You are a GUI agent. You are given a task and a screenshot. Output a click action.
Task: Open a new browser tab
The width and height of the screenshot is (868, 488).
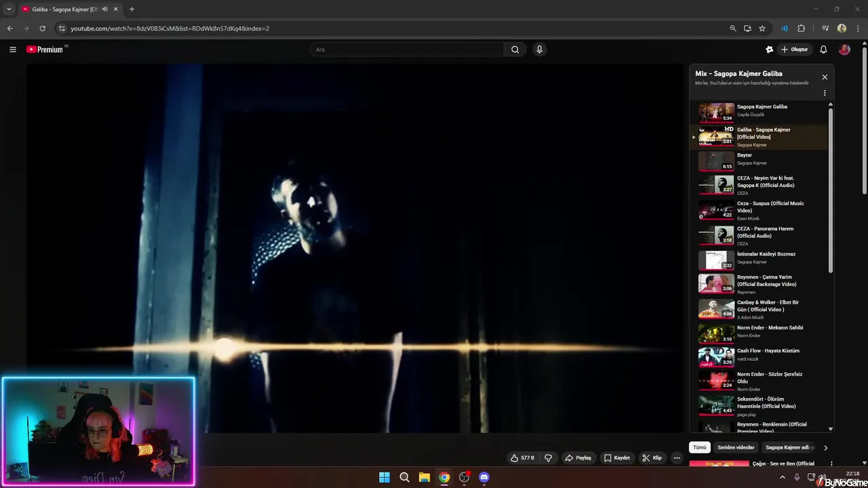click(x=132, y=9)
